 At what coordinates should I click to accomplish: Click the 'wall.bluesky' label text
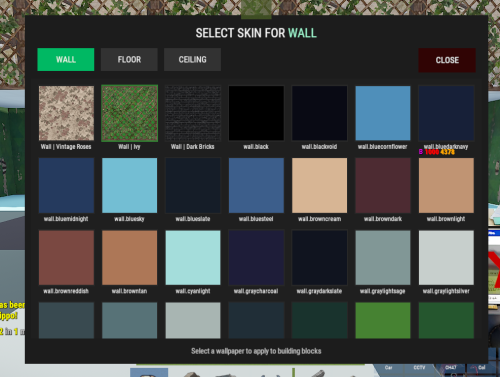point(129,219)
